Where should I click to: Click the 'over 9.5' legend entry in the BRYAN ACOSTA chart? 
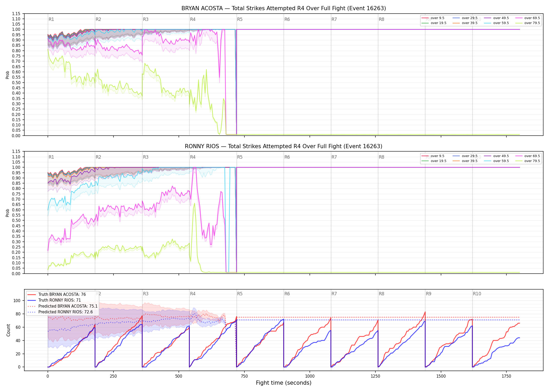tap(433, 18)
